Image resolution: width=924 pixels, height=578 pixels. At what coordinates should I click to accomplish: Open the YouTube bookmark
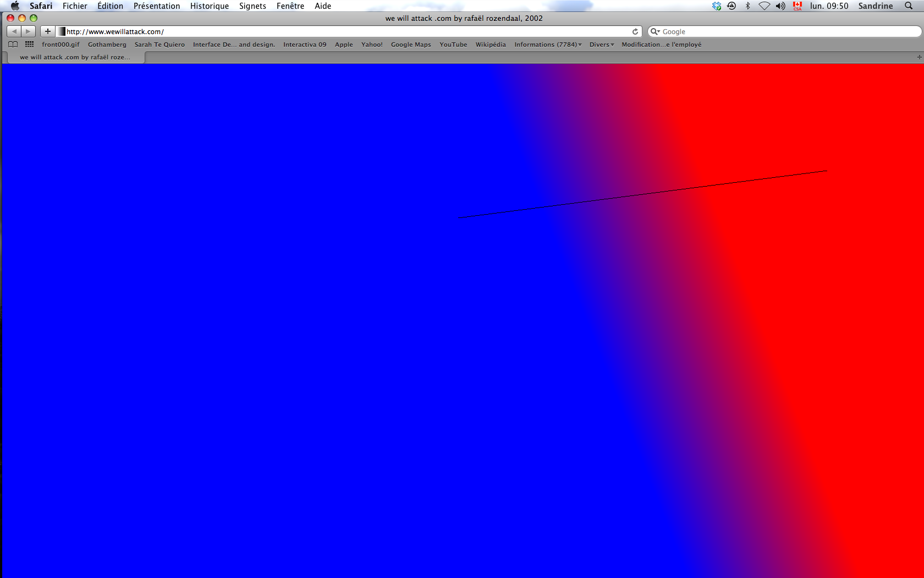(x=453, y=45)
